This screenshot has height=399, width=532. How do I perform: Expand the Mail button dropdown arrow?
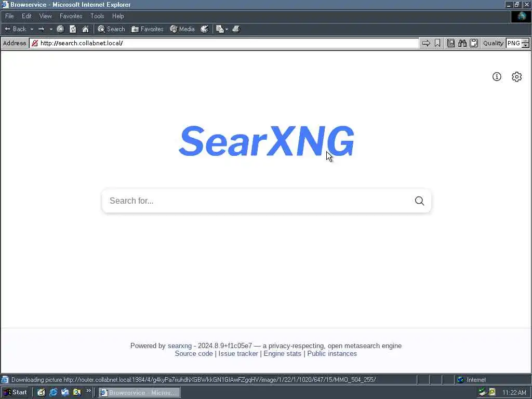pyautogui.click(x=227, y=29)
